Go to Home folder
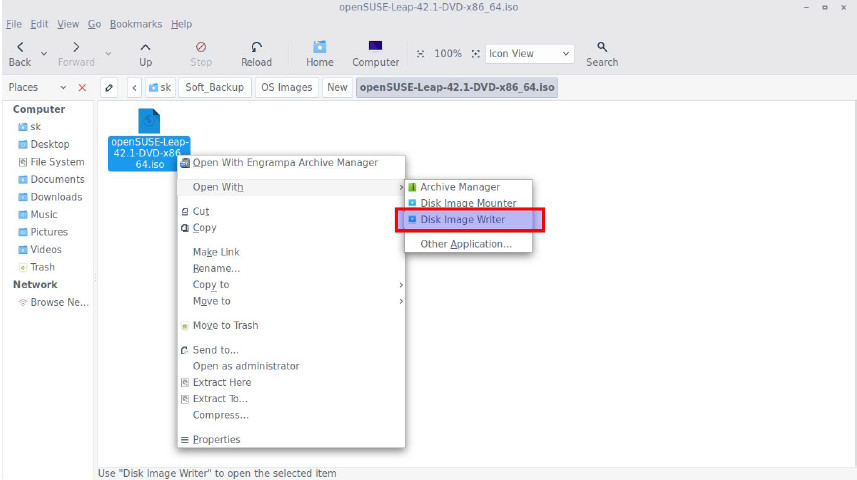857x480 pixels. tap(320, 54)
